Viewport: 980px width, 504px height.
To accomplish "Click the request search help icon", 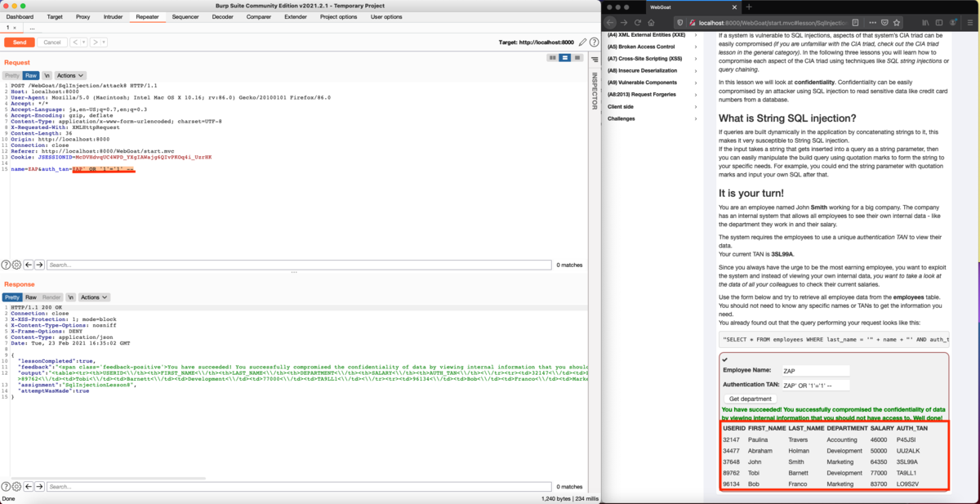I will click(x=6, y=265).
